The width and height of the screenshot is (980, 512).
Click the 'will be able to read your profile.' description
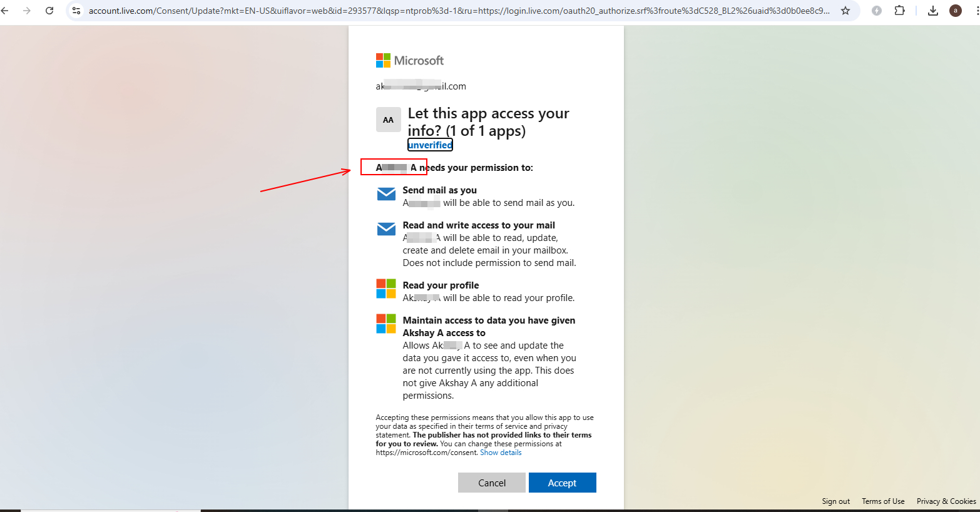509,298
